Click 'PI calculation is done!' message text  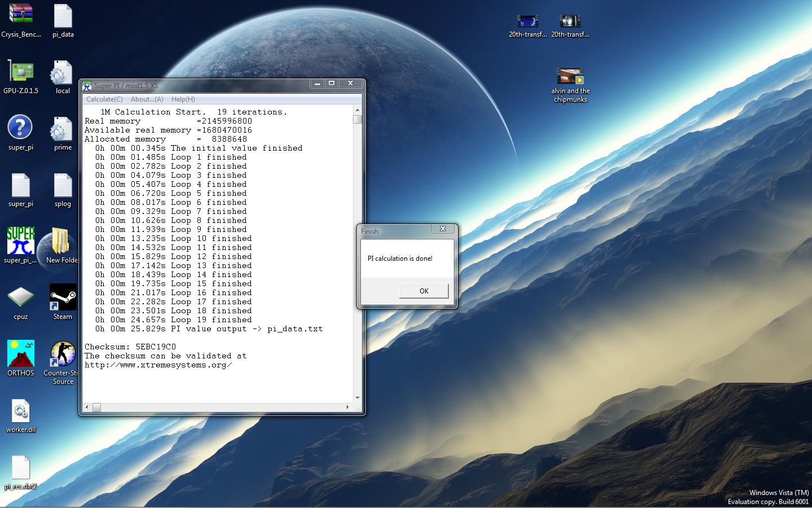[400, 259]
